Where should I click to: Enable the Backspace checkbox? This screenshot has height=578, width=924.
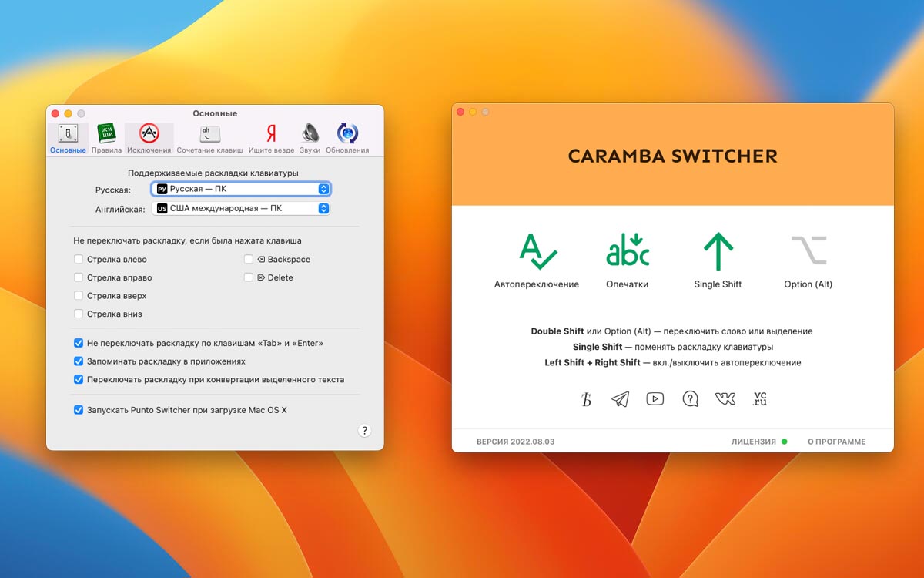[x=249, y=260]
